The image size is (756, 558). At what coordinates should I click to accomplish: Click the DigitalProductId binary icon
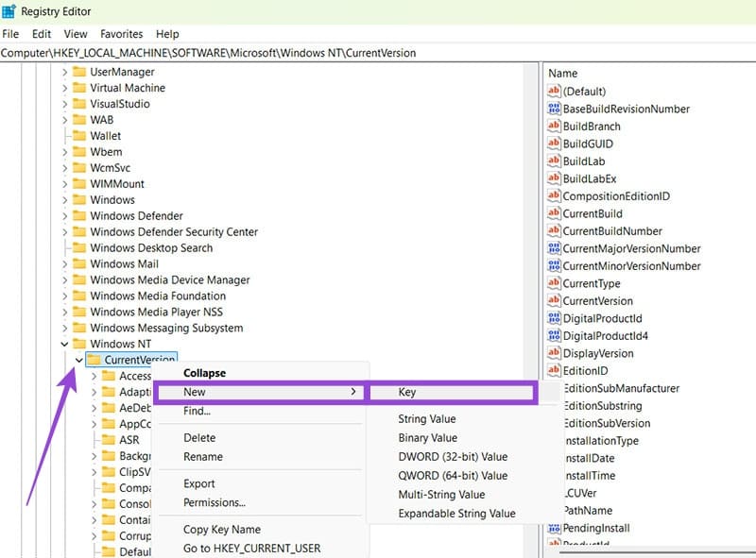point(554,318)
